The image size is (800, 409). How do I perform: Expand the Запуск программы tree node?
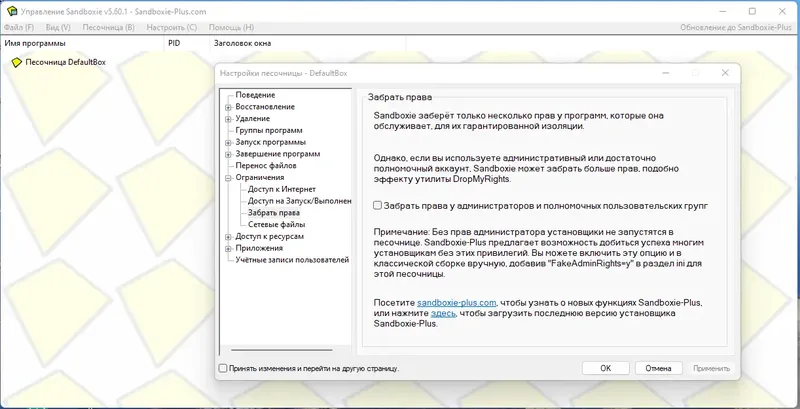click(228, 142)
